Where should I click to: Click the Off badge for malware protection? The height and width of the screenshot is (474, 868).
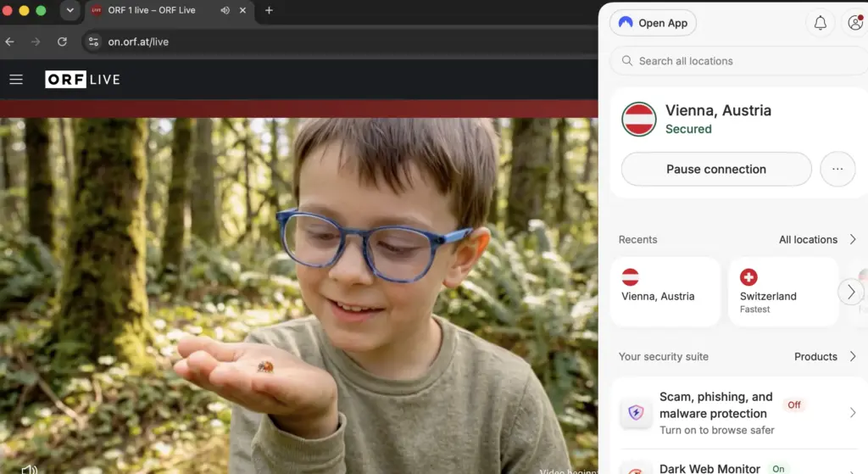click(793, 404)
